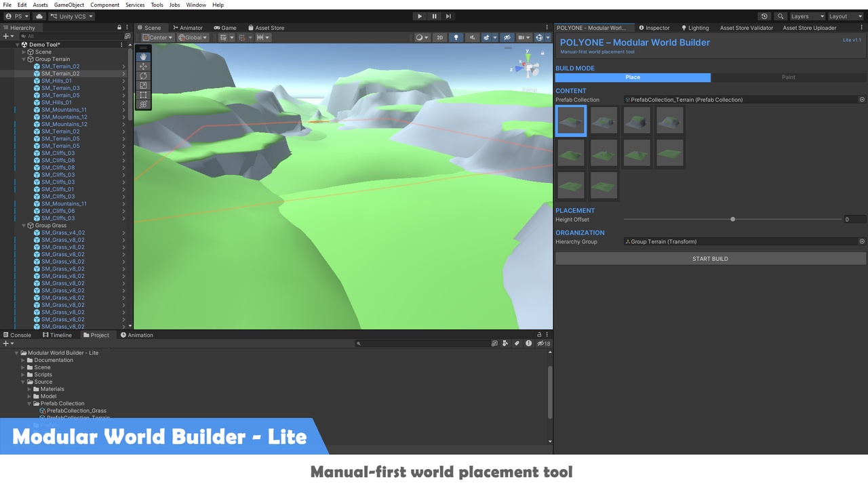Image resolution: width=868 pixels, height=488 pixels.
Task: Adjust the Height Offset slider handle
Action: 732,220
